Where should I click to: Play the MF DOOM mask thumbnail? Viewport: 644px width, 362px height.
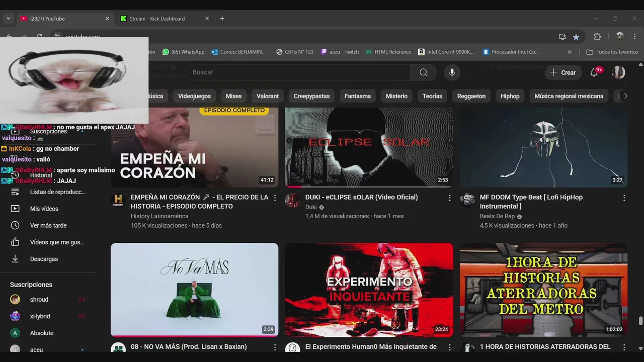[x=543, y=147]
